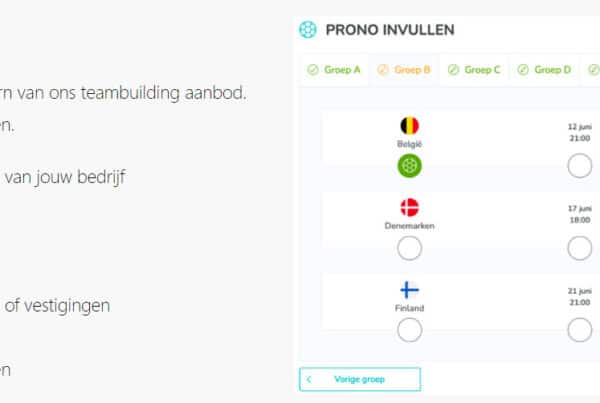600x403 pixels.
Task: Deselect the green ball under België
Action: 410,166
